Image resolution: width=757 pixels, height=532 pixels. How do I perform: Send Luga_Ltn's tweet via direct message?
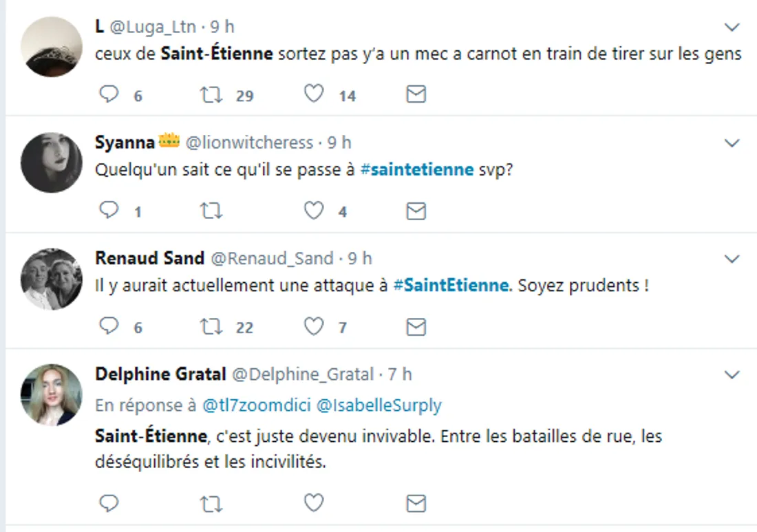(416, 94)
